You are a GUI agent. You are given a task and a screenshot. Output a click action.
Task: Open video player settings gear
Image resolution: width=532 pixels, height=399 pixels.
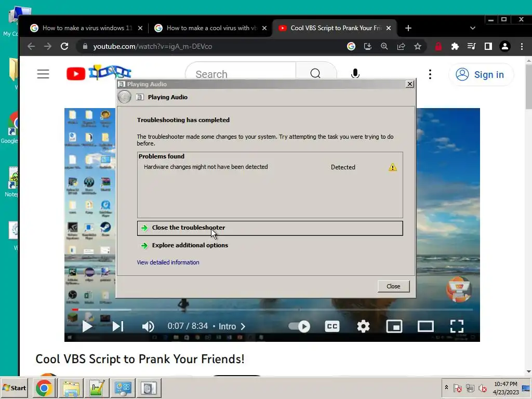363,326
